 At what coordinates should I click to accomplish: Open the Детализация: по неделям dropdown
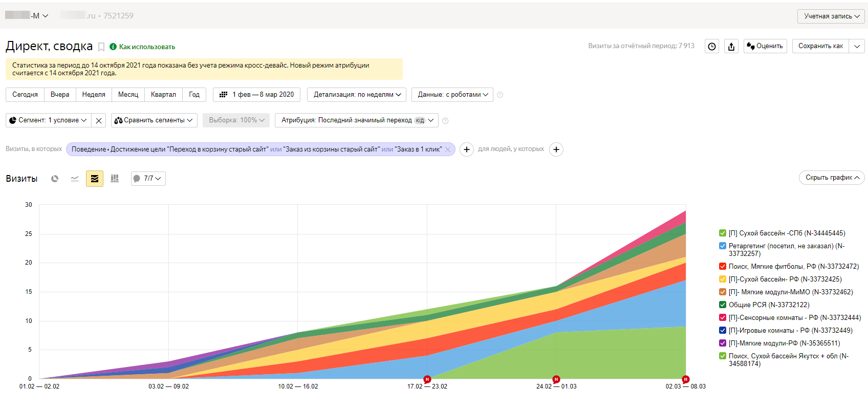pos(357,95)
